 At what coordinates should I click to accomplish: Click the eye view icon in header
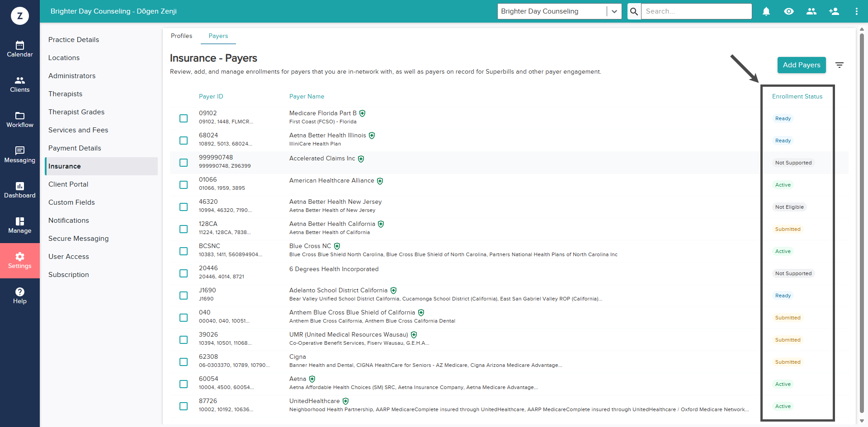(x=789, y=11)
